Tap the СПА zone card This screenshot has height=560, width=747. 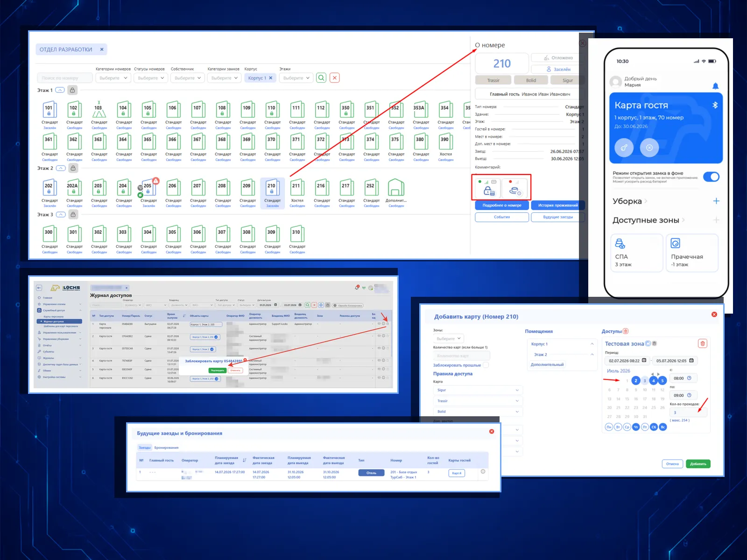pyautogui.click(x=636, y=253)
